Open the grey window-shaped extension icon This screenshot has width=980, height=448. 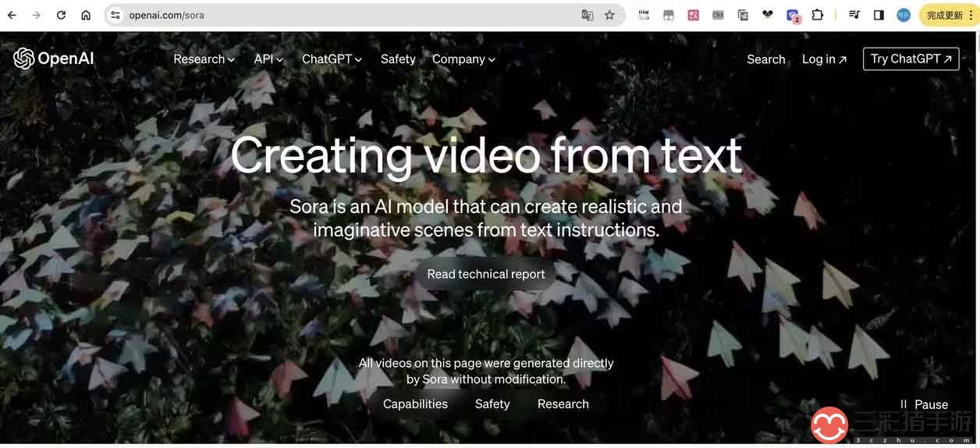[x=669, y=15]
